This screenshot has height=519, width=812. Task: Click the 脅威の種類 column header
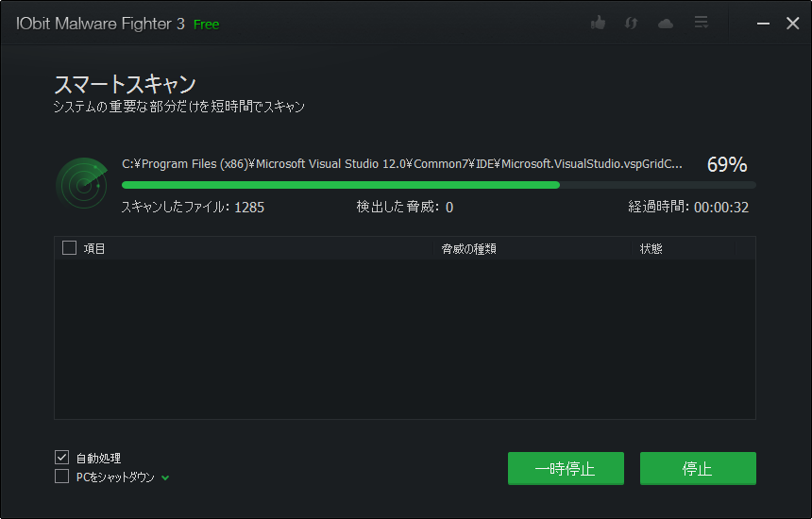click(468, 249)
